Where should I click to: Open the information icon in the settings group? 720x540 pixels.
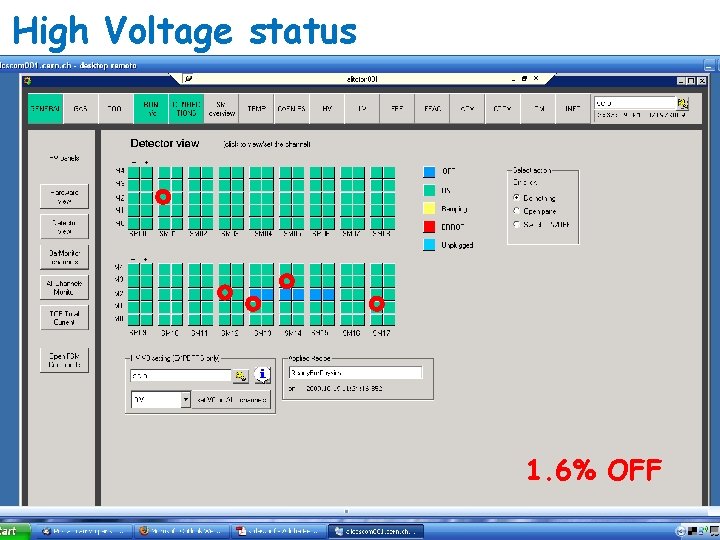click(262, 375)
